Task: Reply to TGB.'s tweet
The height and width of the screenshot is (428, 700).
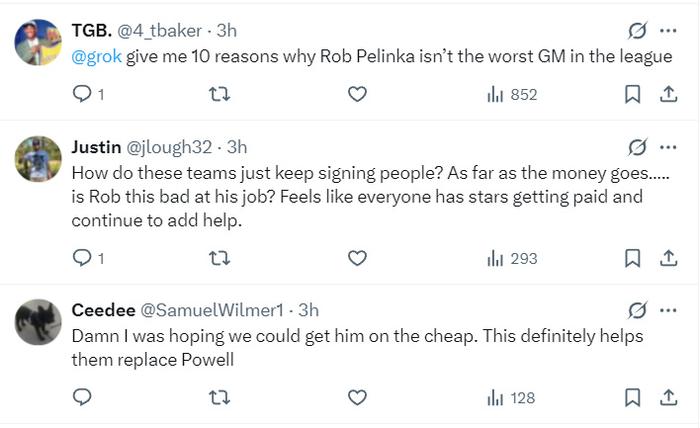Action: (x=83, y=95)
